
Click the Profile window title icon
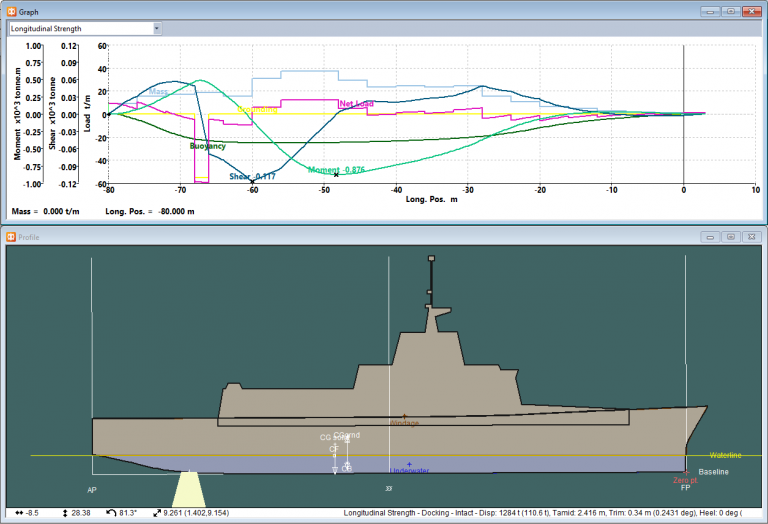coord(11,237)
